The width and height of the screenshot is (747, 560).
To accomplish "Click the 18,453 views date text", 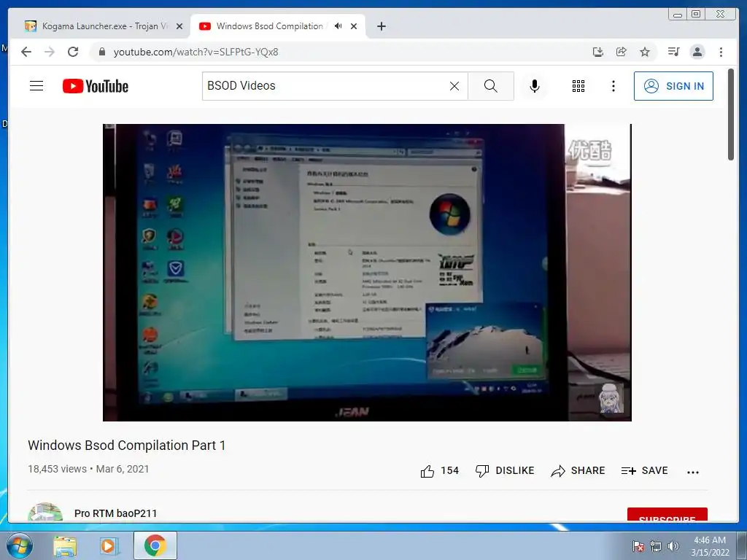I will [x=88, y=469].
